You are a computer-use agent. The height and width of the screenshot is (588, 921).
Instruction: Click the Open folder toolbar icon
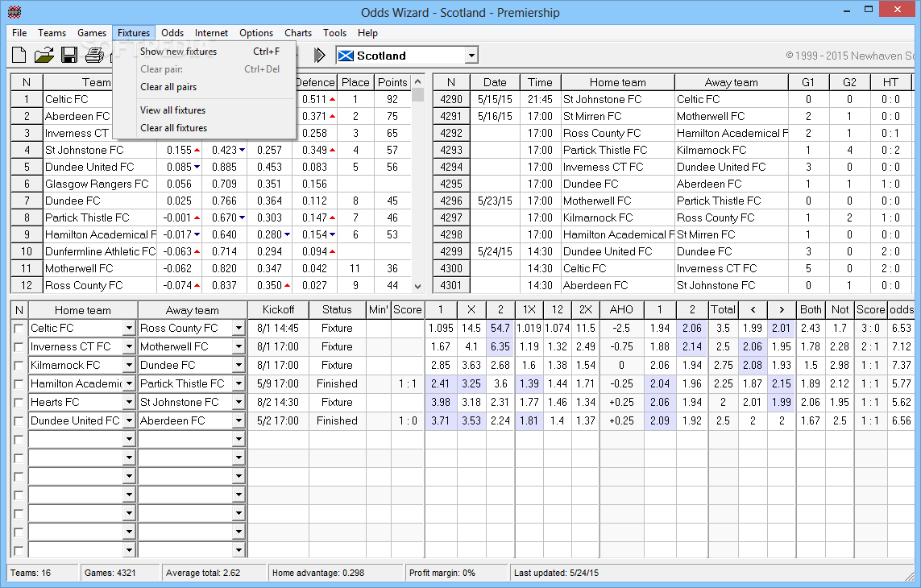coord(44,56)
